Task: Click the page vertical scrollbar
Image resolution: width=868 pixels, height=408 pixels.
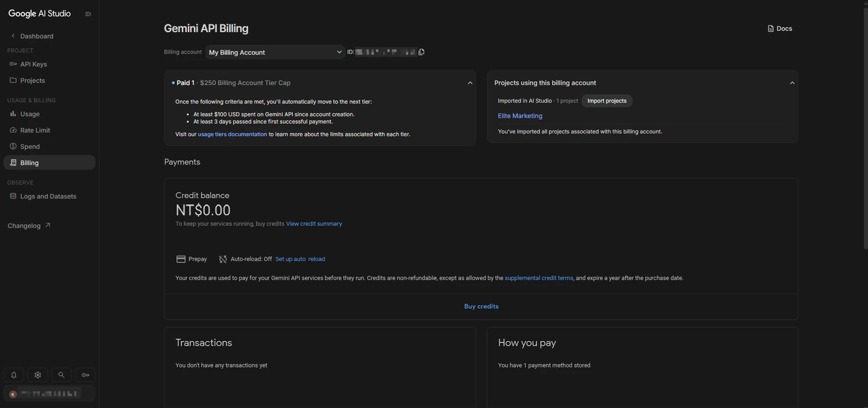Action: [865, 127]
